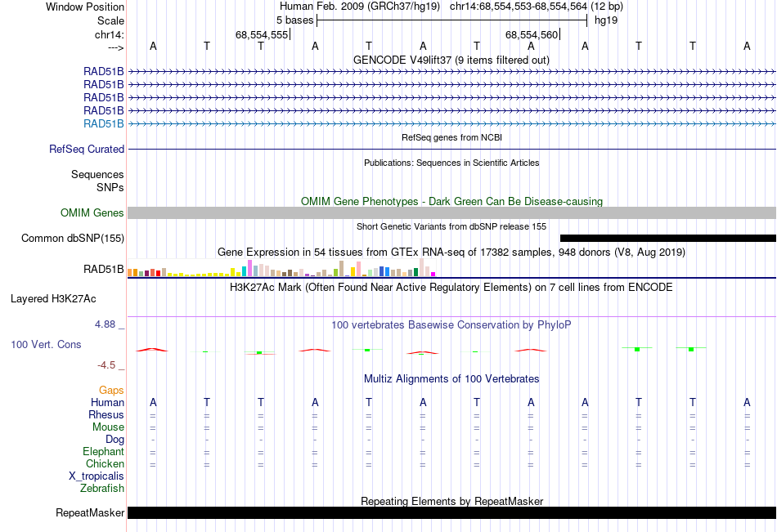
Task: Open the GENCODE V49lift37 track title
Action: (451, 60)
